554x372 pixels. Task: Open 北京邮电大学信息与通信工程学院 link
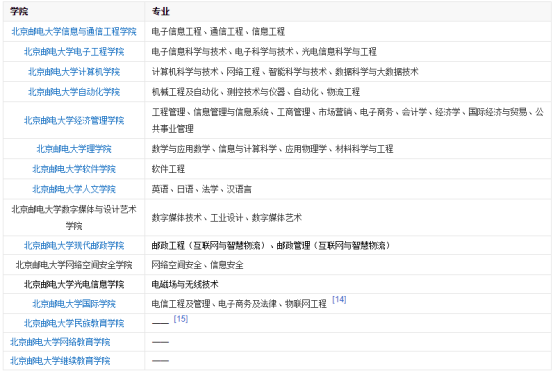tap(74, 32)
